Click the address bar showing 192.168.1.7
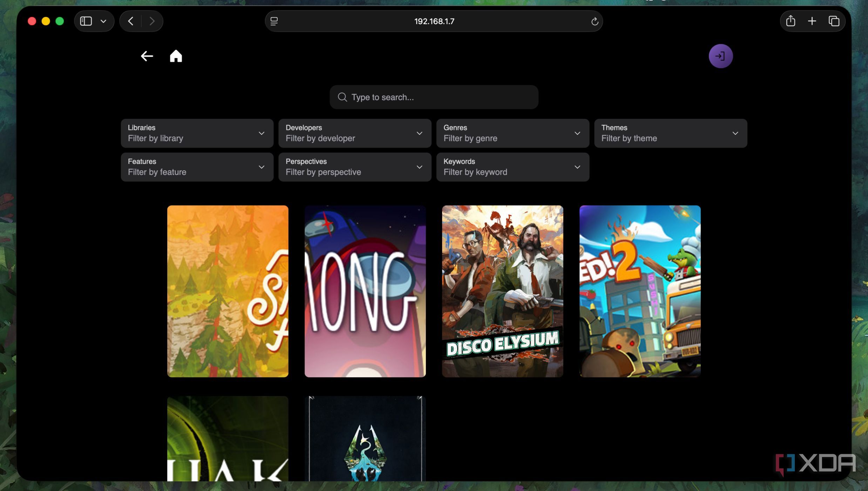This screenshot has width=868, height=491. tap(434, 21)
